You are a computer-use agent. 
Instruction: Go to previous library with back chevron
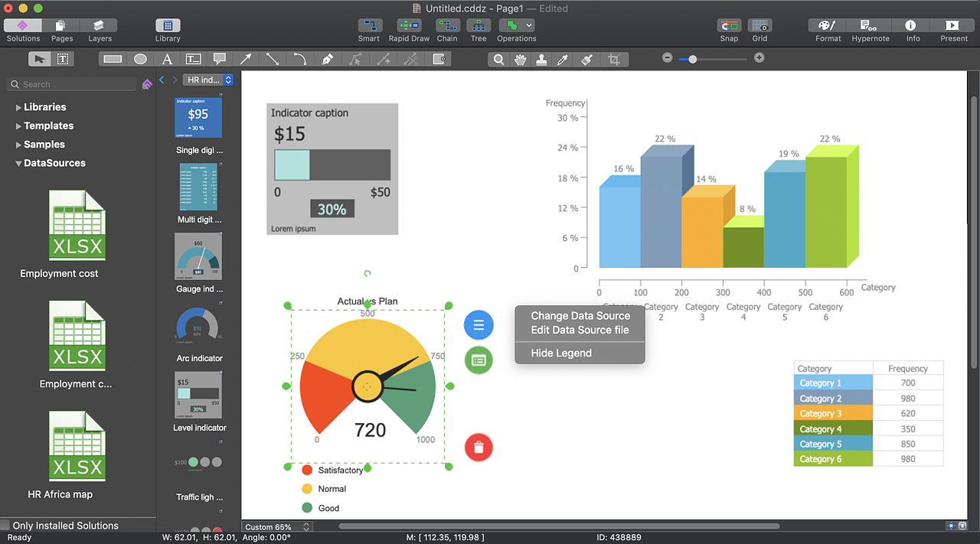pos(162,80)
